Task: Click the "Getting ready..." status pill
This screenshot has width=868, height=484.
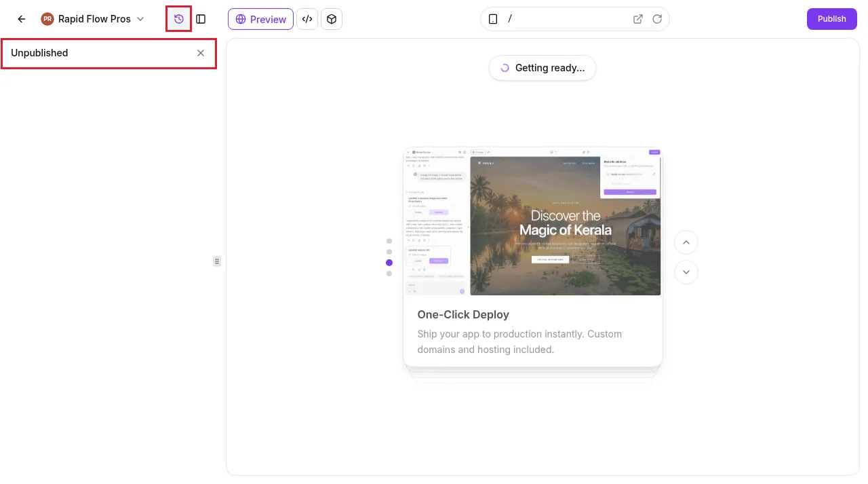Action: point(542,68)
